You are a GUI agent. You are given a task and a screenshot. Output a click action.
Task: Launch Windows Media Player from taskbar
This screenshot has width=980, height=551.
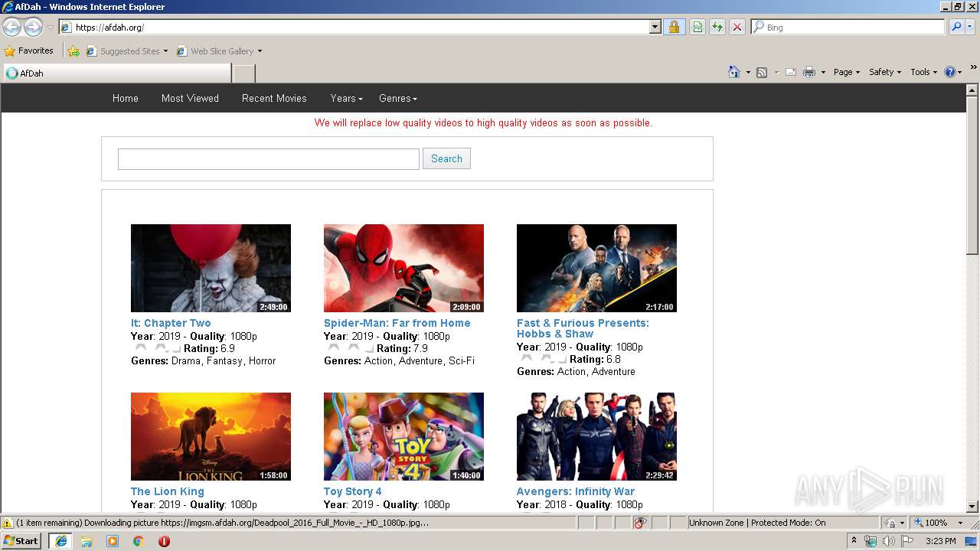[113, 541]
